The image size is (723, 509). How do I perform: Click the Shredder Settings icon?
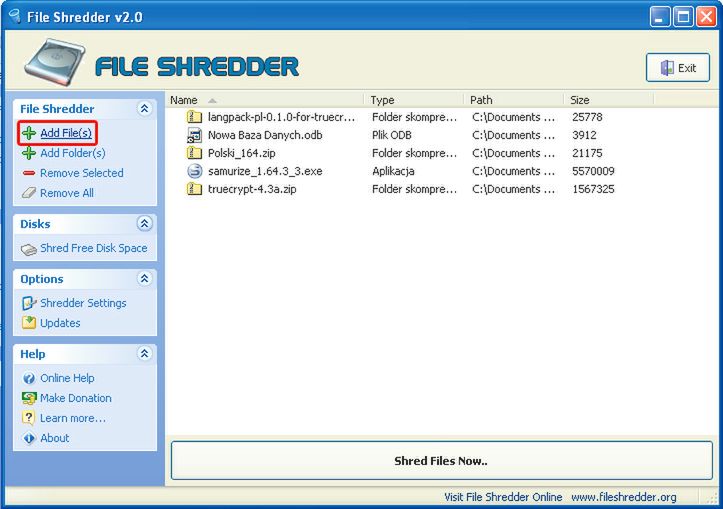click(29, 303)
